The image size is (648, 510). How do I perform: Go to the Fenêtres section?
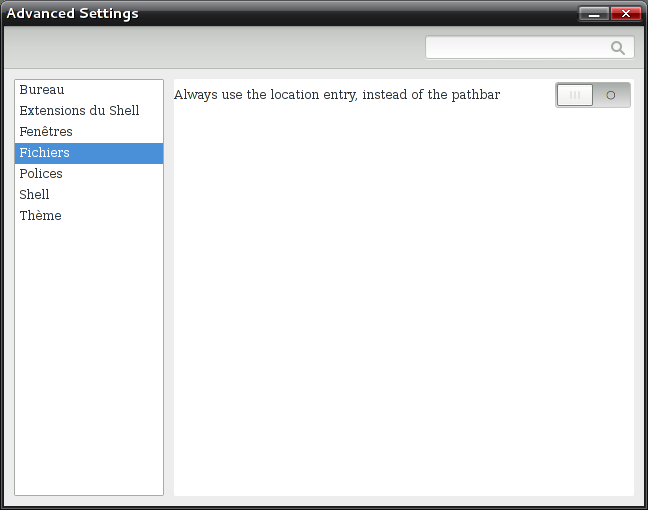46,132
